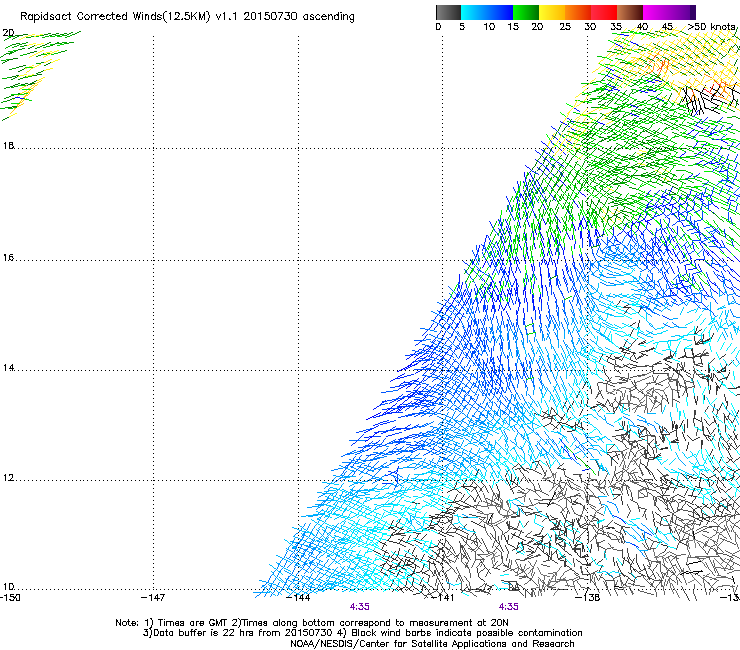Click the '>50 knots' legend label
This screenshot has width=740, height=650.
[711, 27]
